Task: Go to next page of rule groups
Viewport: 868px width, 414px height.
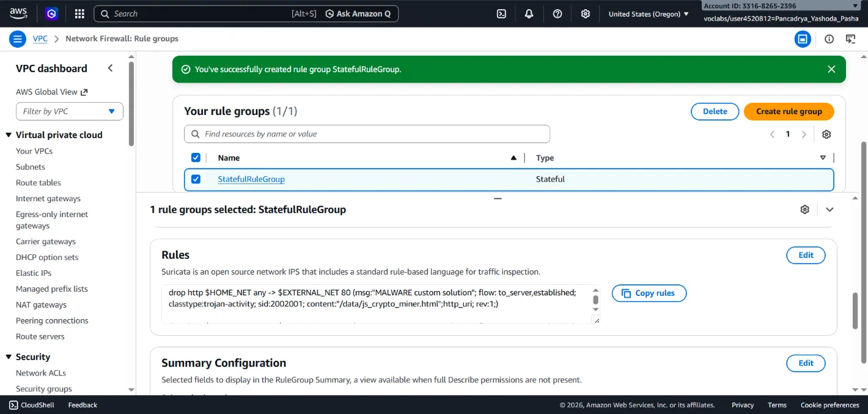Action: point(804,134)
